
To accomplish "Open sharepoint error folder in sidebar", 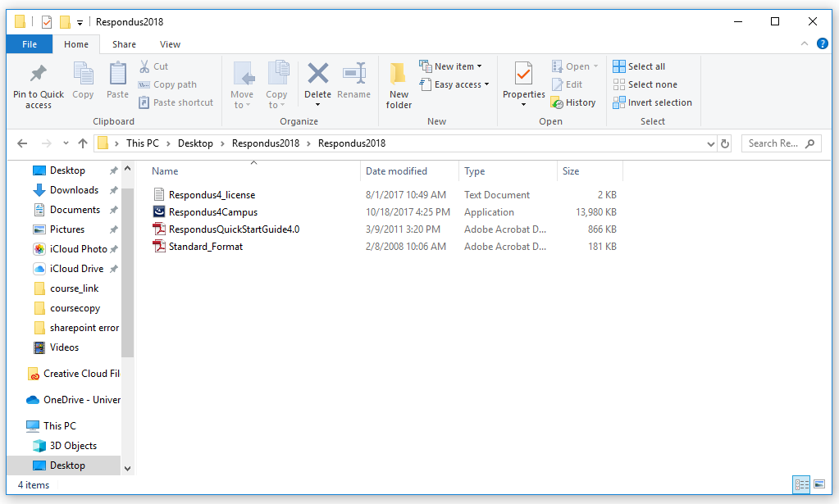I will click(x=84, y=328).
